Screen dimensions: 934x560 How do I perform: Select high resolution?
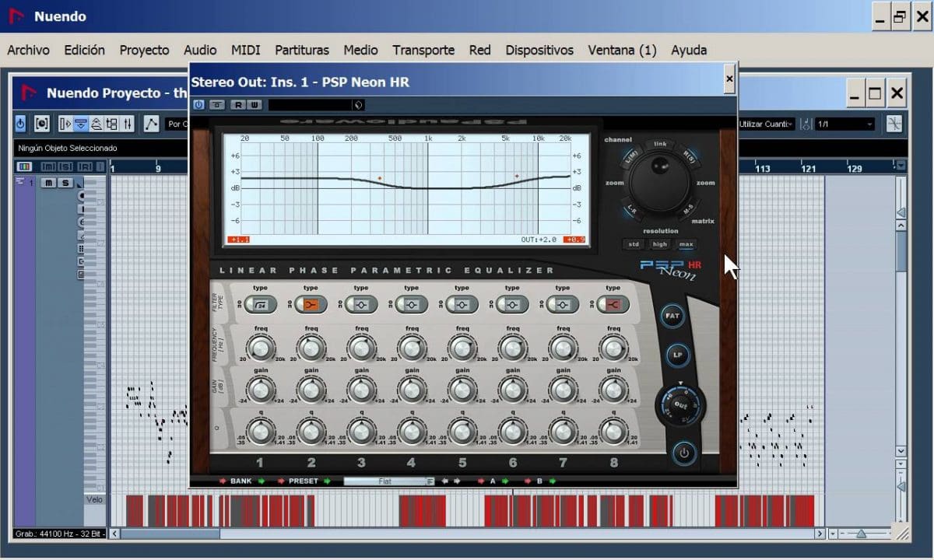pos(660,244)
